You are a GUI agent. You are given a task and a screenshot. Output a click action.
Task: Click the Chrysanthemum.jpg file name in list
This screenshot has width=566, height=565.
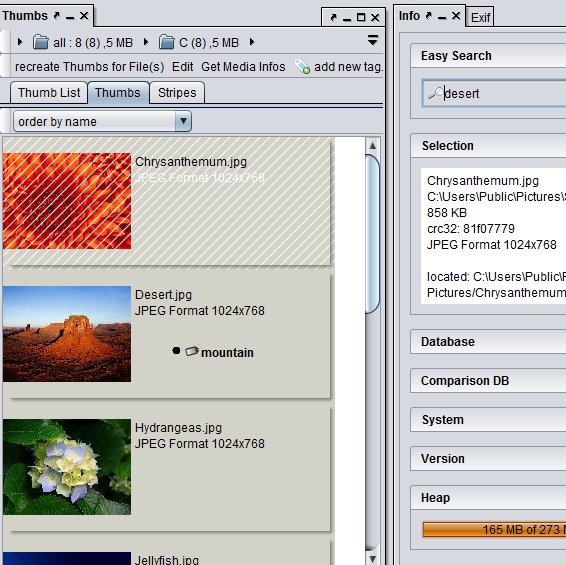point(191,162)
